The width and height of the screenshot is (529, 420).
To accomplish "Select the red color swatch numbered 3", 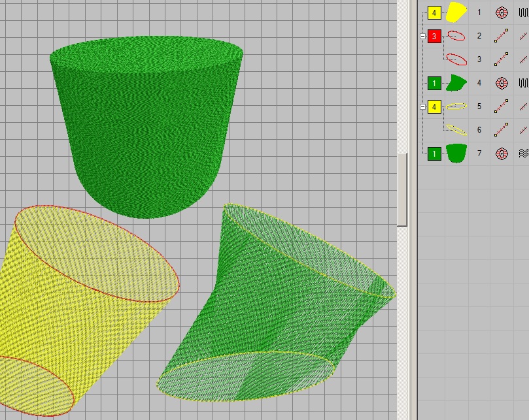I will 434,37.
